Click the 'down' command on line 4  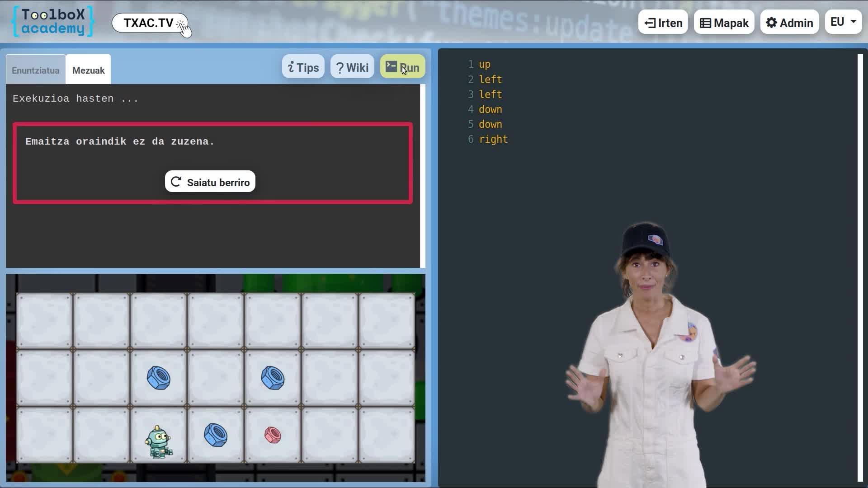(491, 109)
